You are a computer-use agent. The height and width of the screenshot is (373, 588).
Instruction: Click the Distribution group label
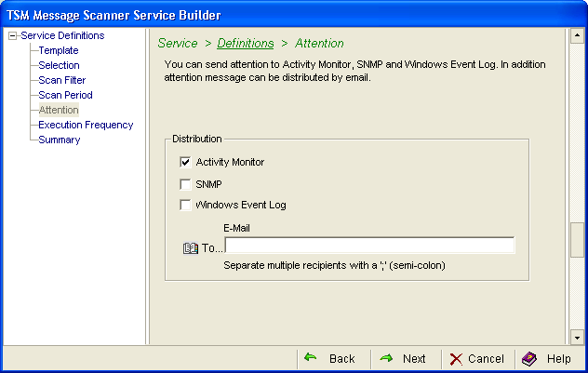[197, 140]
